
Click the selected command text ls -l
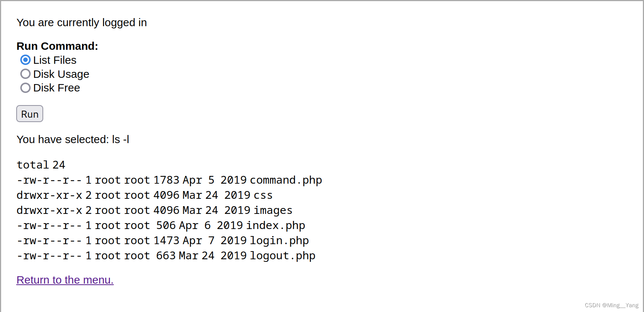click(73, 139)
